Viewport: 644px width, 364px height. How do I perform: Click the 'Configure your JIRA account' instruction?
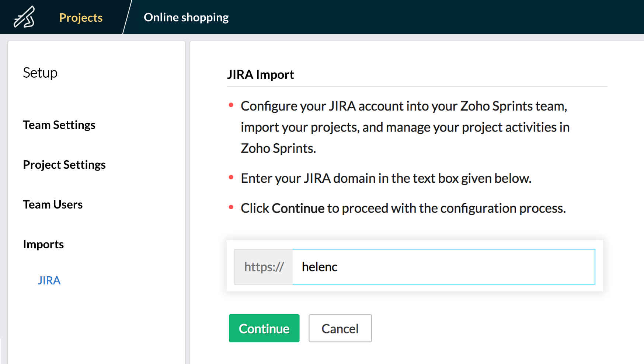404,127
